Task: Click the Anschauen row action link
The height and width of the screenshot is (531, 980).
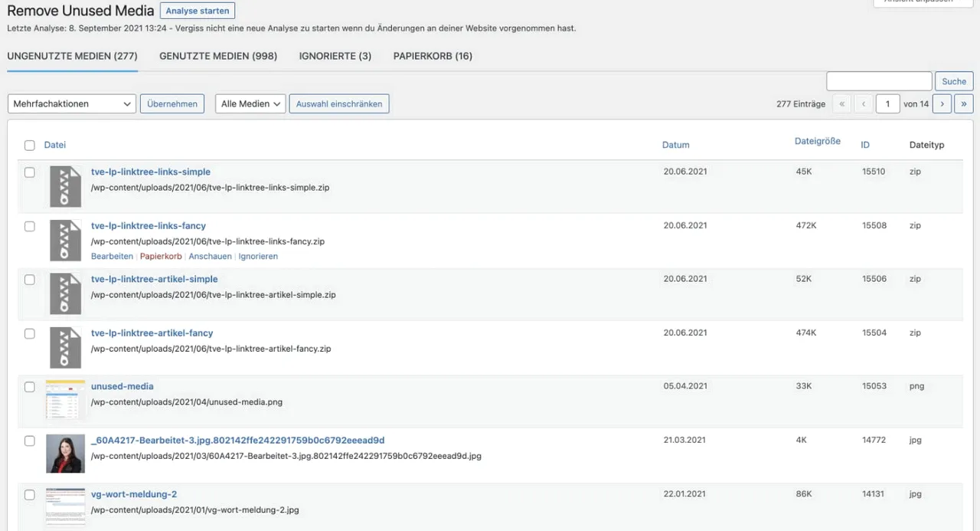Action: pyautogui.click(x=210, y=256)
